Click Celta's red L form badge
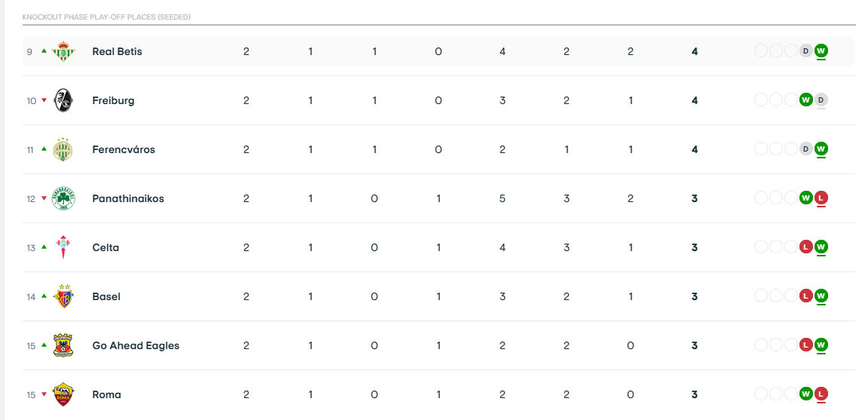868x420 pixels. point(806,247)
